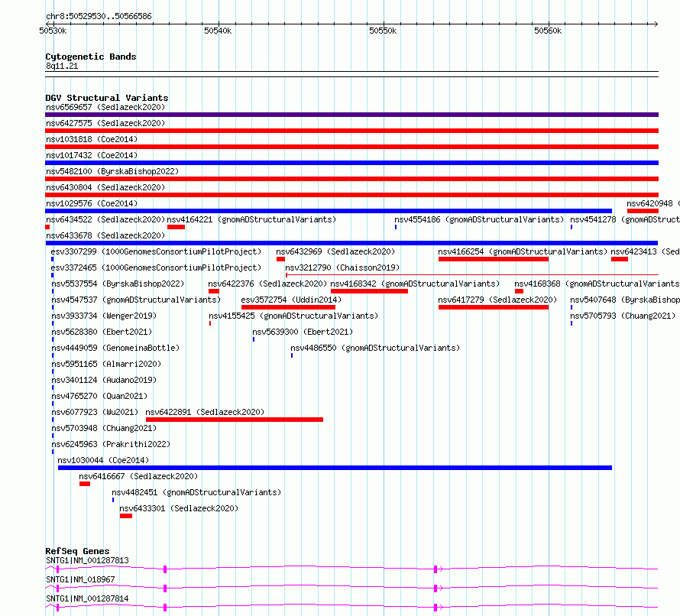Open esv3307299 (1000GenomesConsortiumPilotProject) label
The width and height of the screenshot is (680, 616).
click(x=156, y=251)
